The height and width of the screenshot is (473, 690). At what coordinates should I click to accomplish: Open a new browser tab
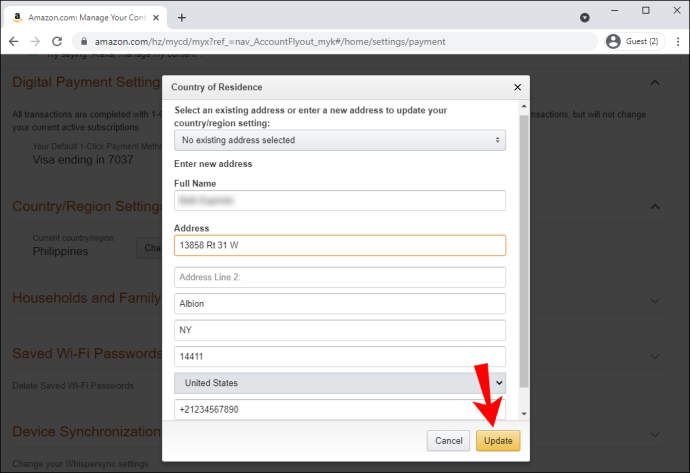click(x=182, y=18)
